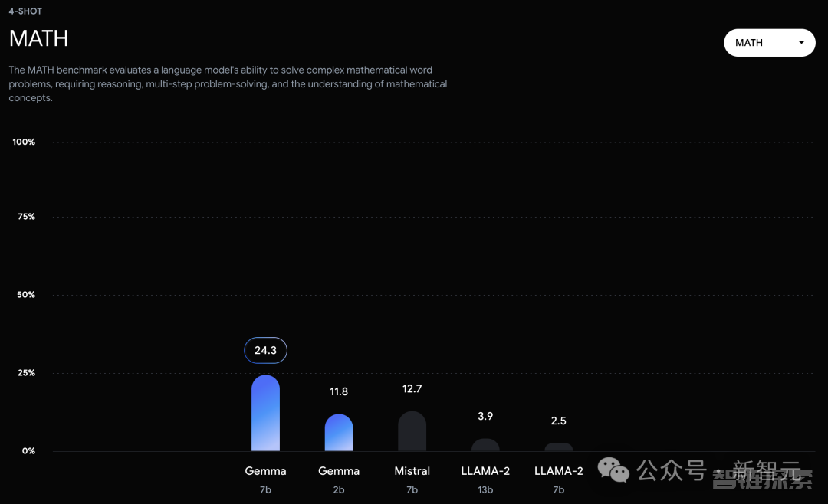Image resolution: width=828 pixels, height=504 pixels.
Task: Click the MATH heading title
Action: coord(38,38)
